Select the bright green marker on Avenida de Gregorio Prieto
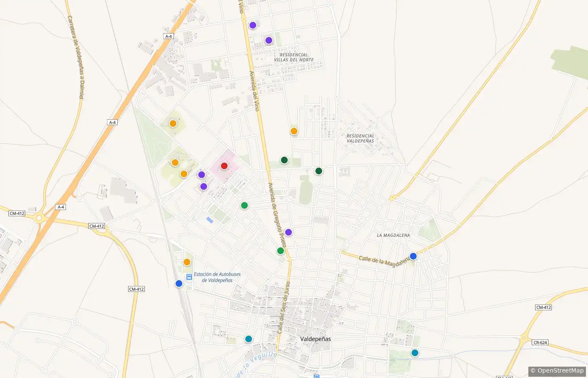The image size is (588, 378). coord(281,251)
